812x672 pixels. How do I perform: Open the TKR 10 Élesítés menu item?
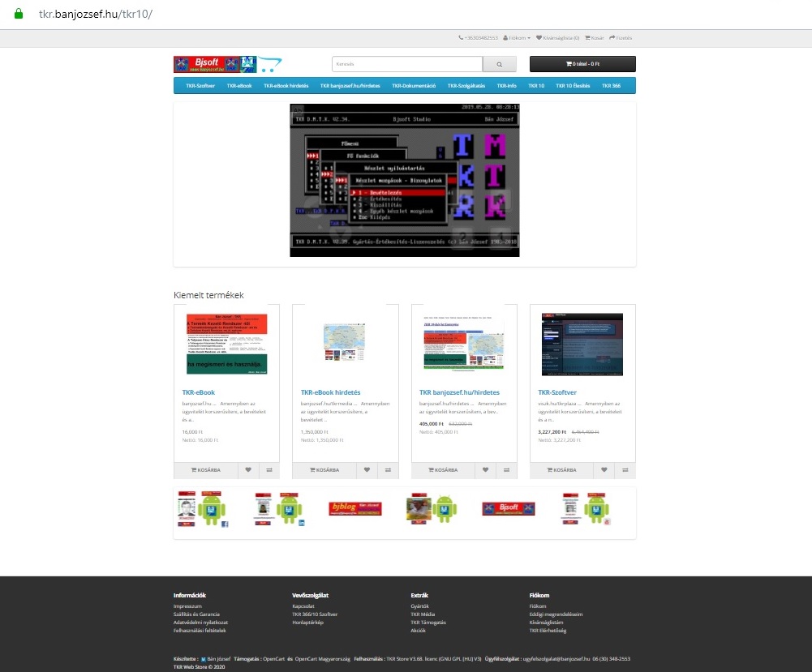573,86
